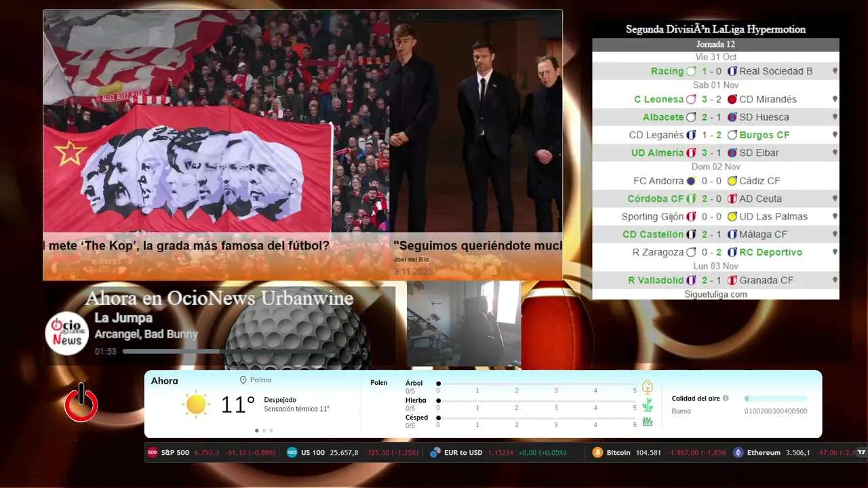Open the 'The Kop' news headline
The image size is (868, 488).
click(x=186, y=246)
